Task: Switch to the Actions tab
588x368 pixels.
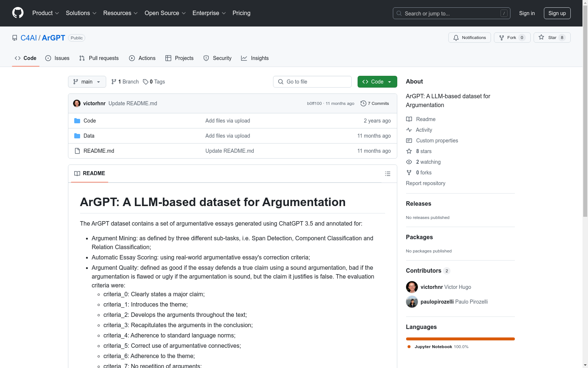Action: [142, 58]
